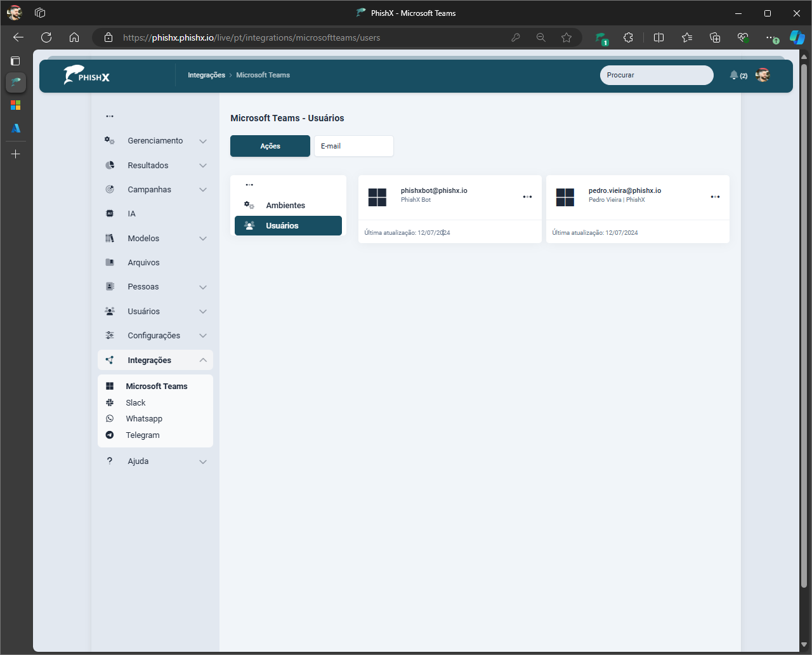
Task: Go back with browser back arrow
Action: [x=18, y=37]
